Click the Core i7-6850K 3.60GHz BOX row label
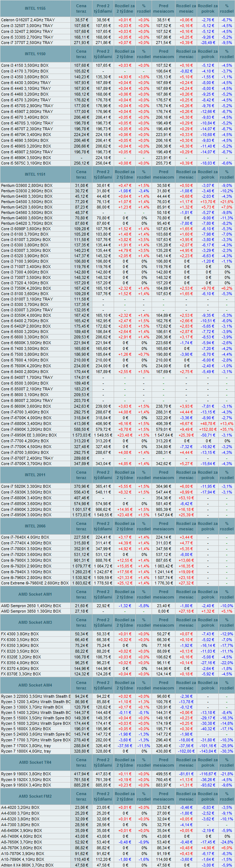This screenshot has height=868, width=235. pyautogui.click(x=26, y=504)
